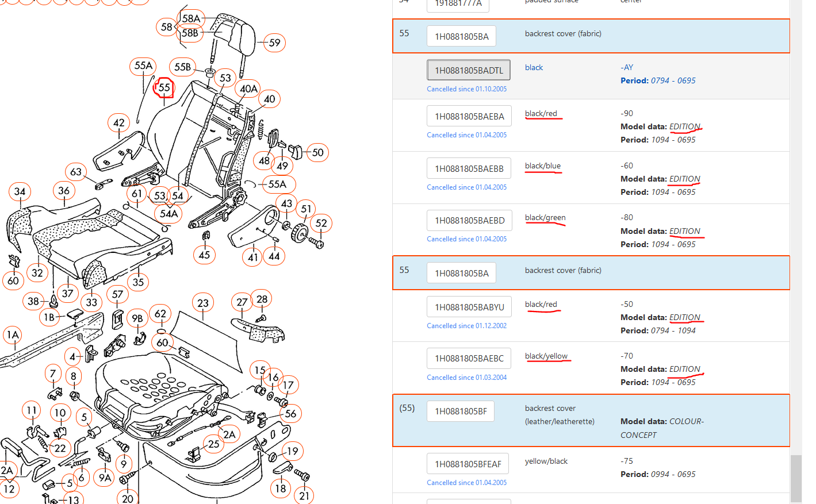This screenshot has height=504, width=816.
Task: Click callout 50 on the diagram
Action: pyautogui.click(x=318, y=152)
